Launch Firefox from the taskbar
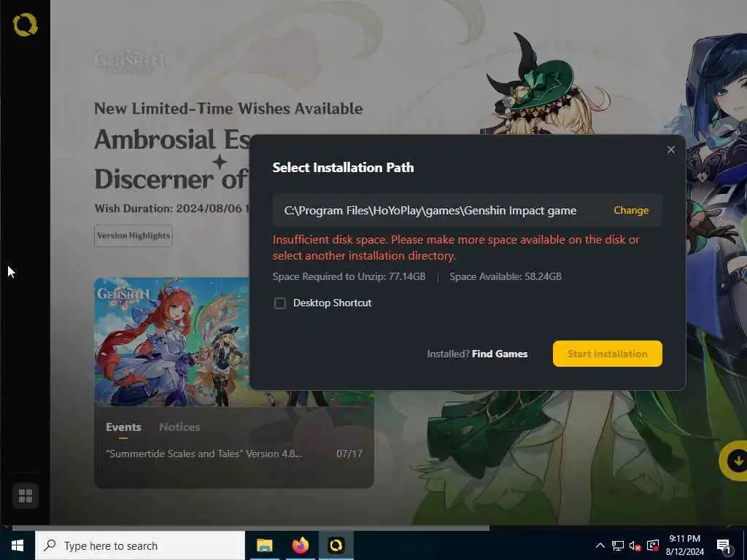The width and height of the screenshot is (747, 560). [300, 545]
